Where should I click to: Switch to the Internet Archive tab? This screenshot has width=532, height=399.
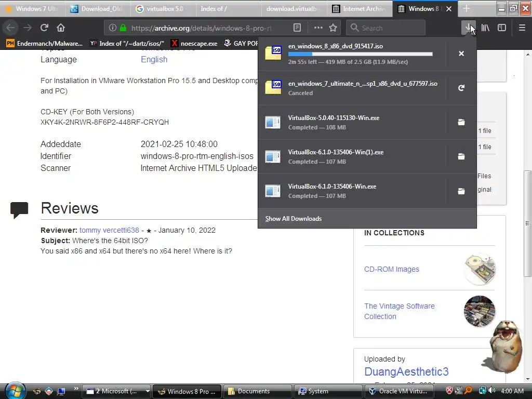pyautogui.click(x=360, y=8)
